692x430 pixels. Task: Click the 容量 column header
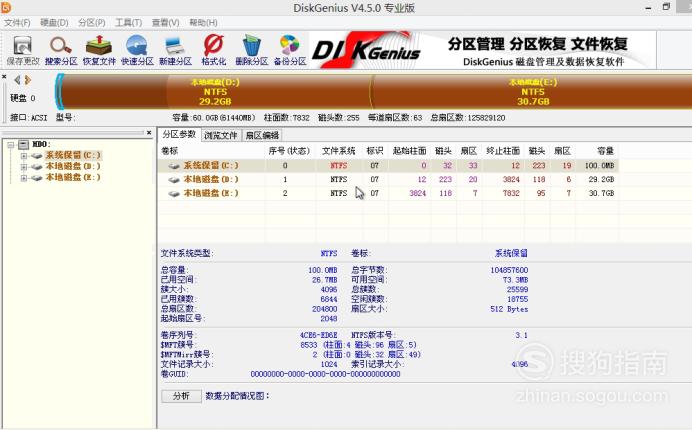pyautogui.click(x=606, y=151)
